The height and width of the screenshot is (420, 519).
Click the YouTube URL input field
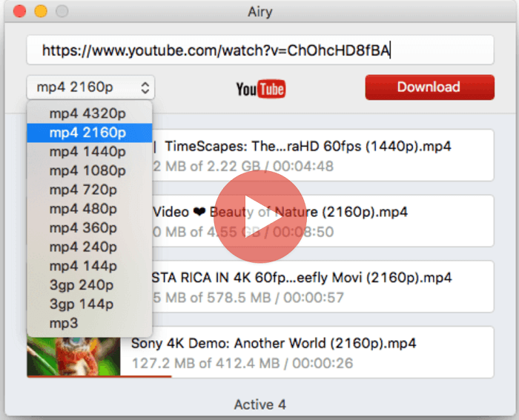point(259,50)
